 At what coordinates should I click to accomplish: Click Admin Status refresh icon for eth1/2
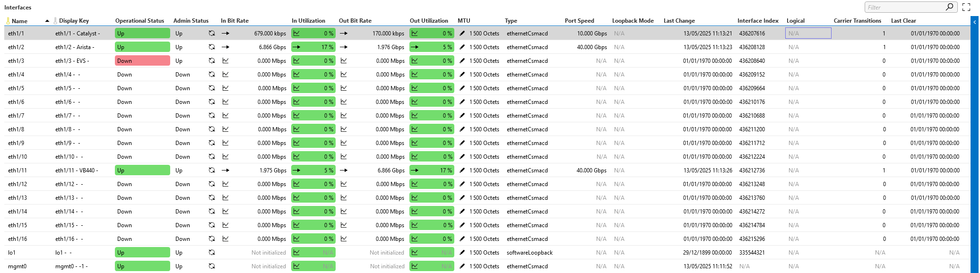212,47
